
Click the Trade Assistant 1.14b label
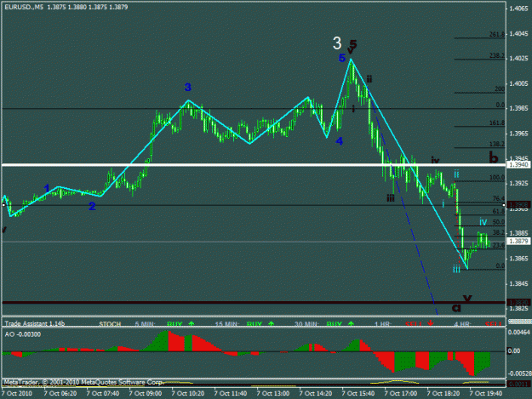pyautogui.click(x=35, y=324)
